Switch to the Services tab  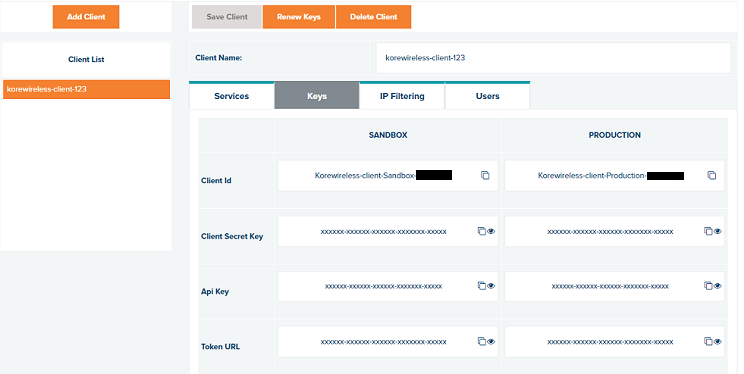(232, 96)
